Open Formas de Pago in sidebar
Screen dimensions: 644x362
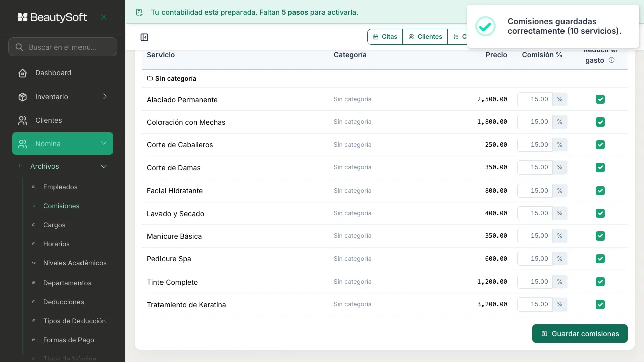(68, 340)
